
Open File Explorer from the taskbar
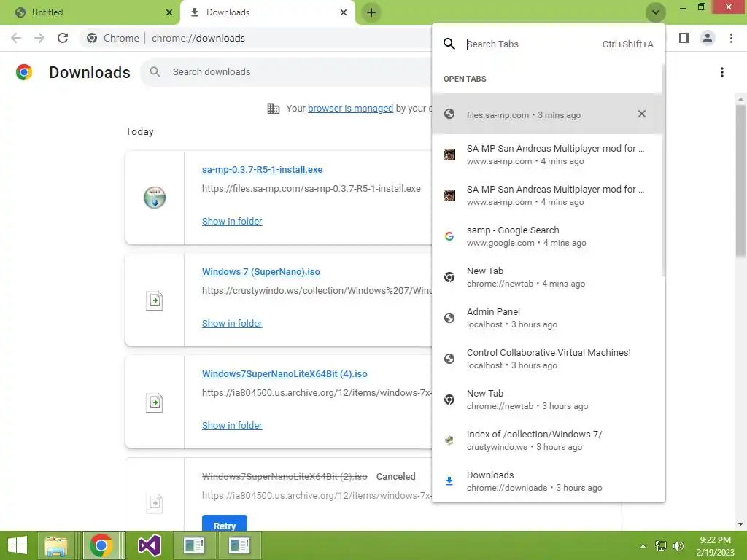56,545
